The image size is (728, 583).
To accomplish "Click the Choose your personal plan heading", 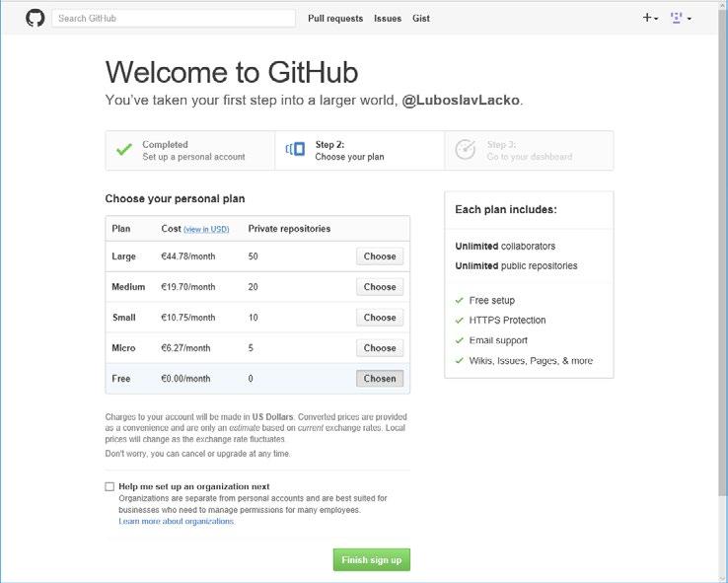I will pos(175,198).
